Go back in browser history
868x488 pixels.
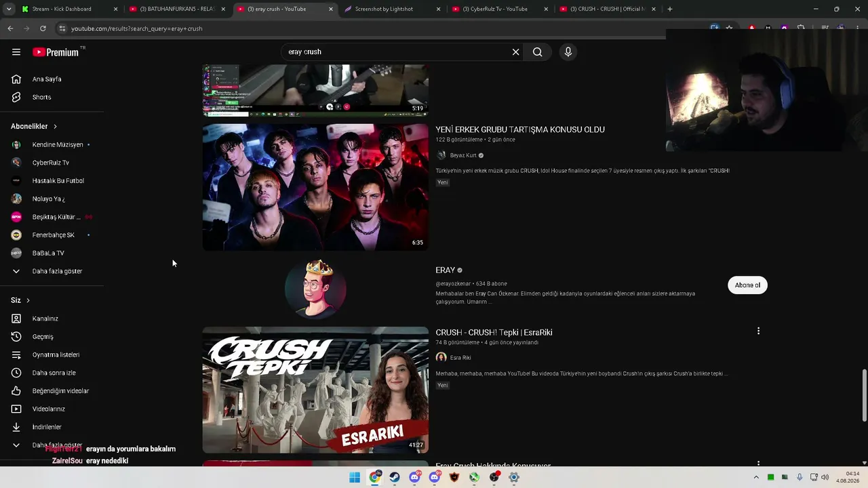tap(10, 28)
